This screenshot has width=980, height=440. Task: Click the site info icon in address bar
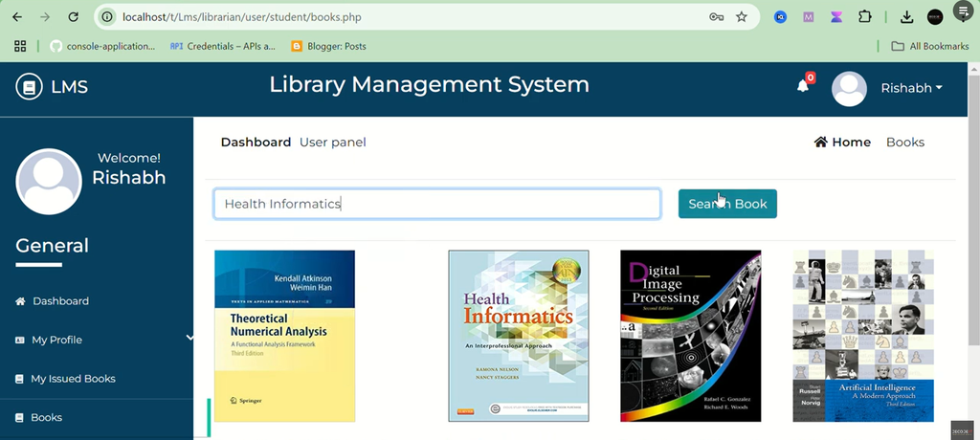tap(107, 17)
